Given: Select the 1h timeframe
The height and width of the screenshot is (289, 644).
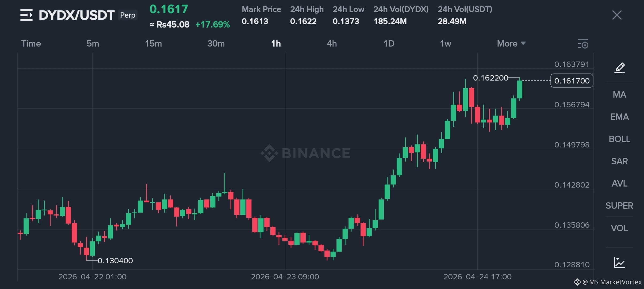Looking at the screenshot, I should pyautogui.click(x=276, y=44).
